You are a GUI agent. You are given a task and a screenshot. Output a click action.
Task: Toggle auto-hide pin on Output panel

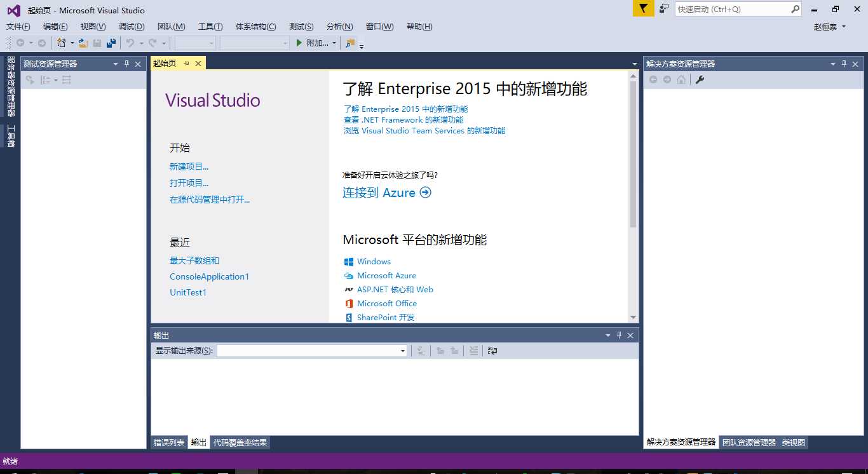point(619,335)
